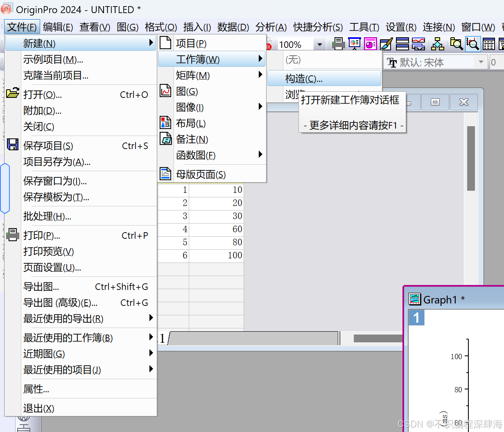The width and height of the screenshot is (504, 432).
Task: Expand the 图像(I) submenu
Action: tap(212, 107)
